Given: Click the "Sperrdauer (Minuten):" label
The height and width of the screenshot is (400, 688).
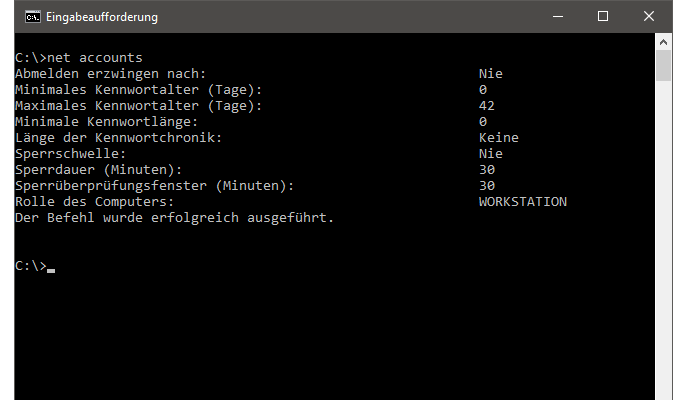Looking at the screenshot, I should click(99, 169).
